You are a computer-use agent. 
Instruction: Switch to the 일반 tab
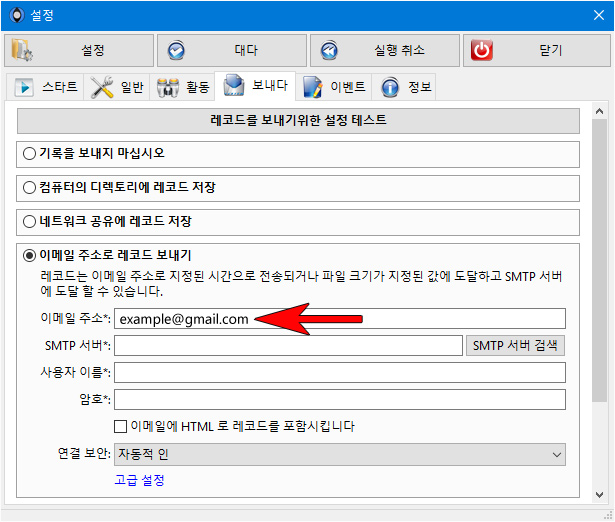tap(116, 87)
